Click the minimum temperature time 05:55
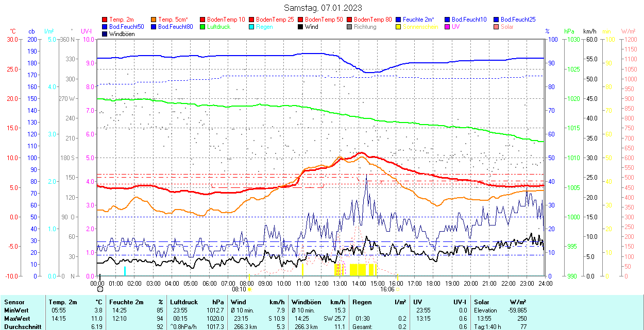 (x=58, y=310)
